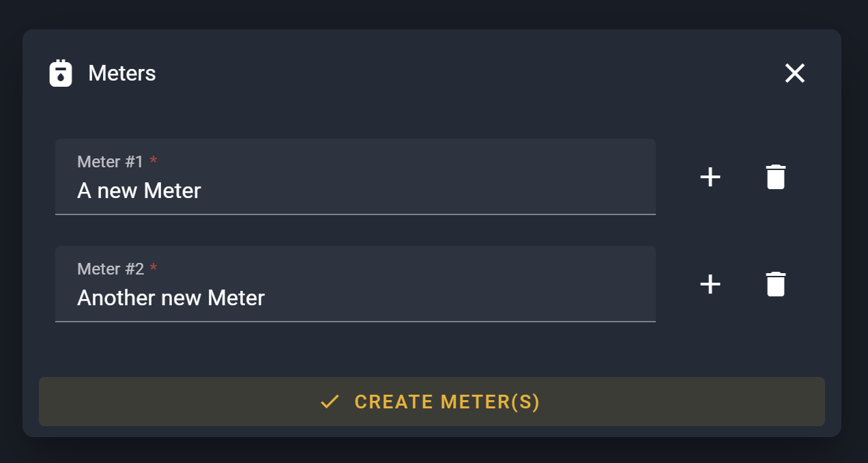Screen dimensions: 868x463
Task: Click the meter device icon beside the Meters title
Action: pyautogui.click(x=61, y=73)
